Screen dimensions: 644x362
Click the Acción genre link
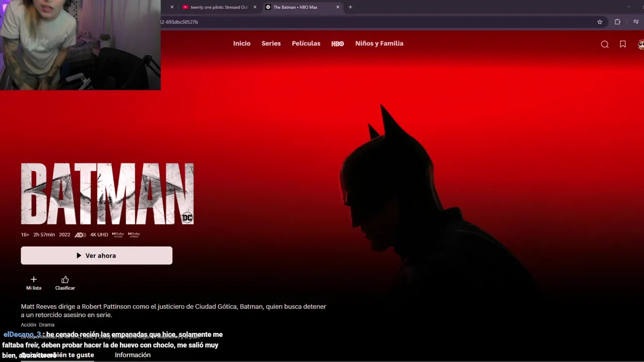point(28,325)
